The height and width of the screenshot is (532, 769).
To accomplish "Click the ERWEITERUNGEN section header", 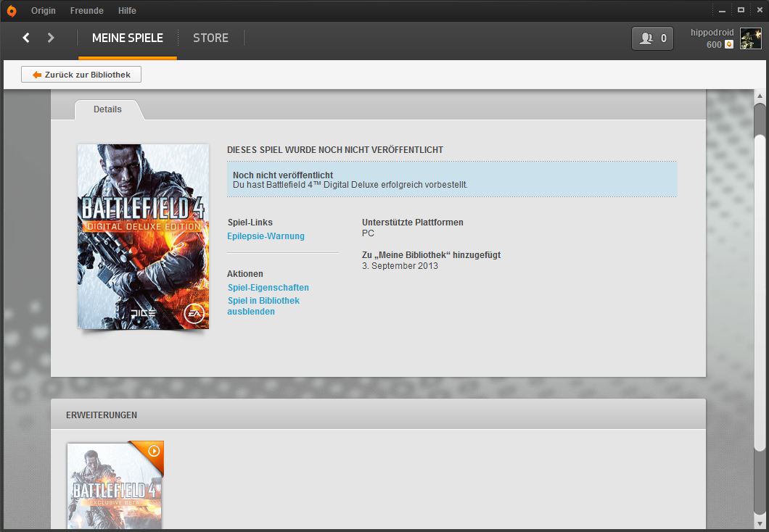I will pyautogui.click(x=102, y=415).
